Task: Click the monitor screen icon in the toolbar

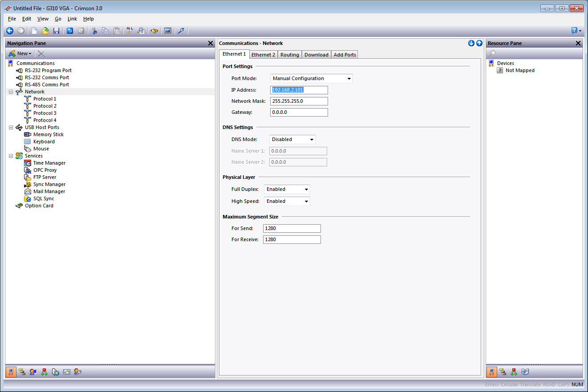Action: pyautogui.click(x=168, y=31)
